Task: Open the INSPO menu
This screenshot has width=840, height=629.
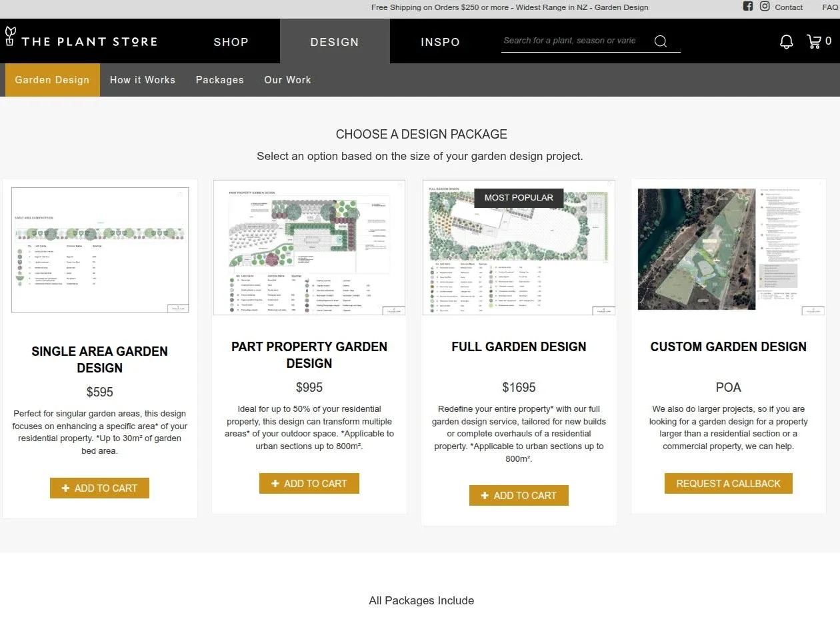Action: click(x=440, y=41)
